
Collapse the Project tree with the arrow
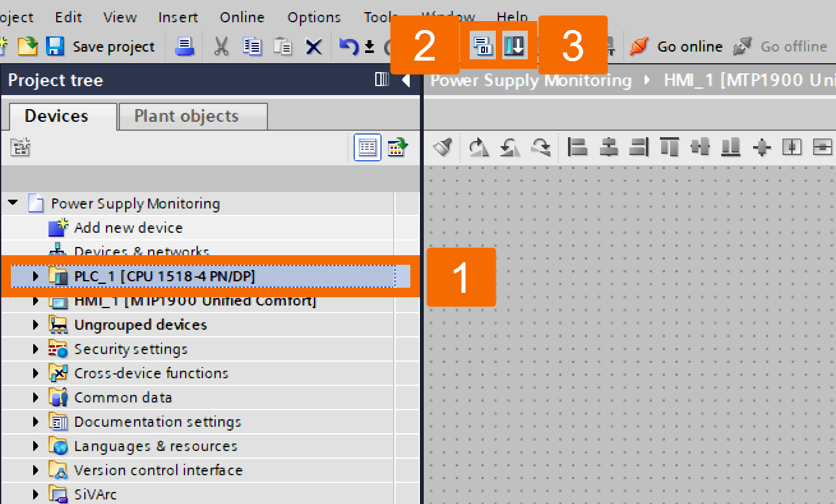point(405,80)
